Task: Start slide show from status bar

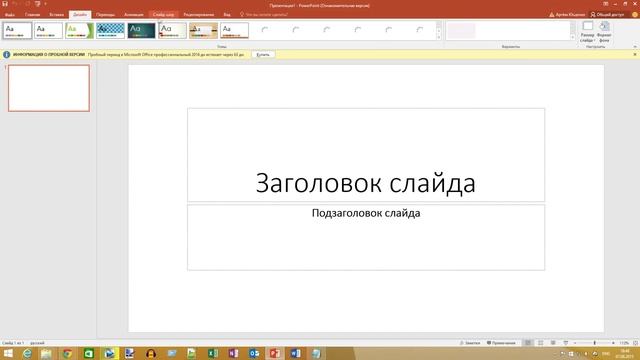Action: [566, 343]
